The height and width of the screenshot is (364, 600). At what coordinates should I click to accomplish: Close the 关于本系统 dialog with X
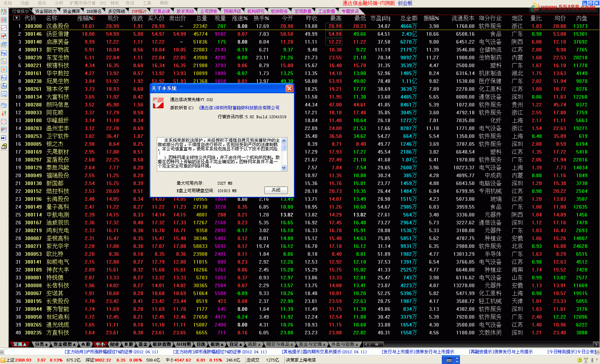[289, 88]
